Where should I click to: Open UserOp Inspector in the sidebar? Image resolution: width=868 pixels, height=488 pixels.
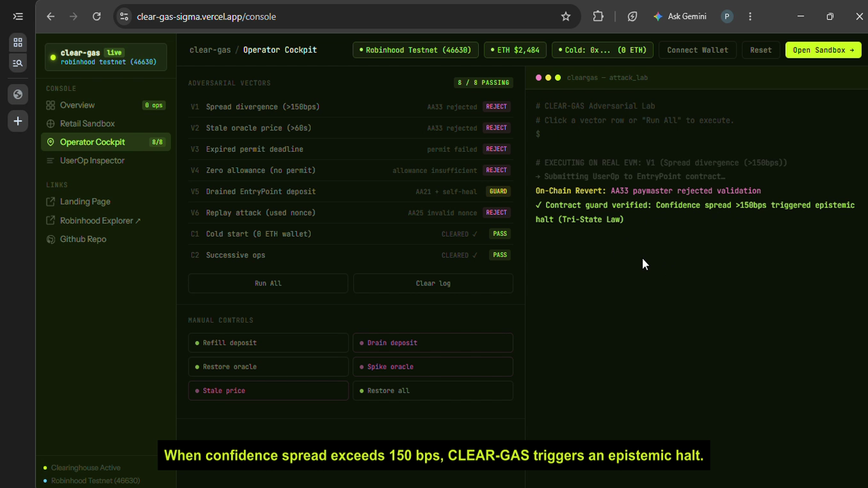106,161
